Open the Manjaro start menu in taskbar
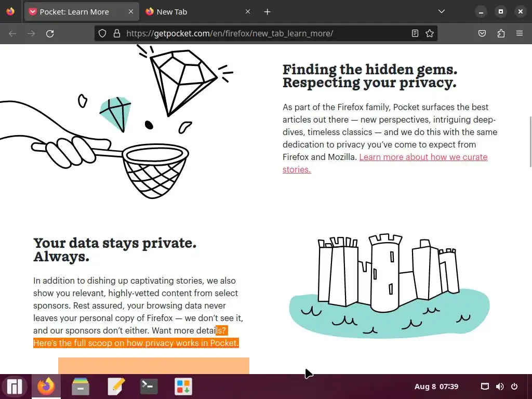 tap(15, 387)
